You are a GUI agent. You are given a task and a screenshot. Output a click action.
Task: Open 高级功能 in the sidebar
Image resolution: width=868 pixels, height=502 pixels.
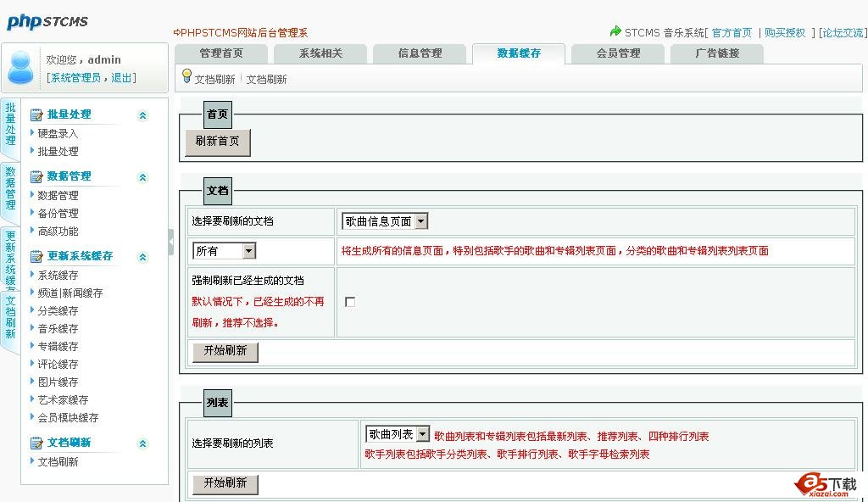(x=58, y=231)
